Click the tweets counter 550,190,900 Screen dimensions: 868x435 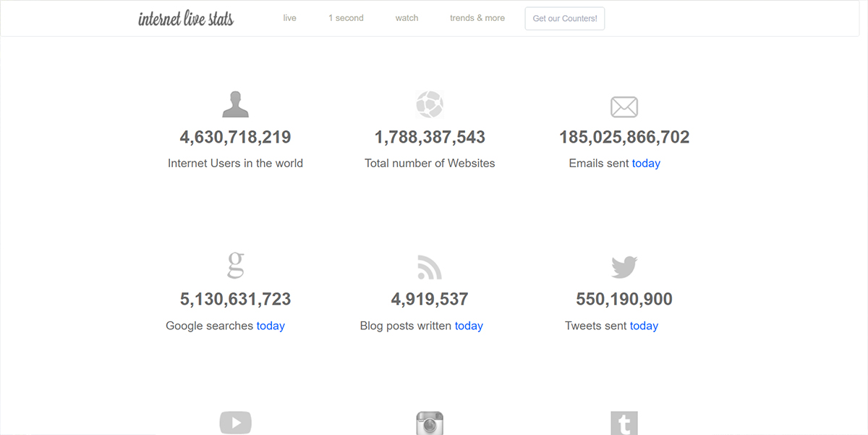tap(624, 299)
